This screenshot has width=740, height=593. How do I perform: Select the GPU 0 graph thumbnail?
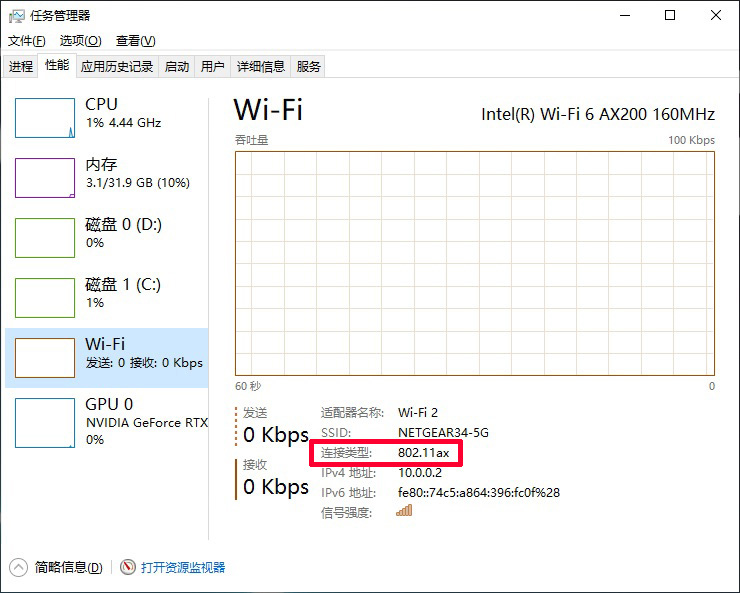coord(45,423)
